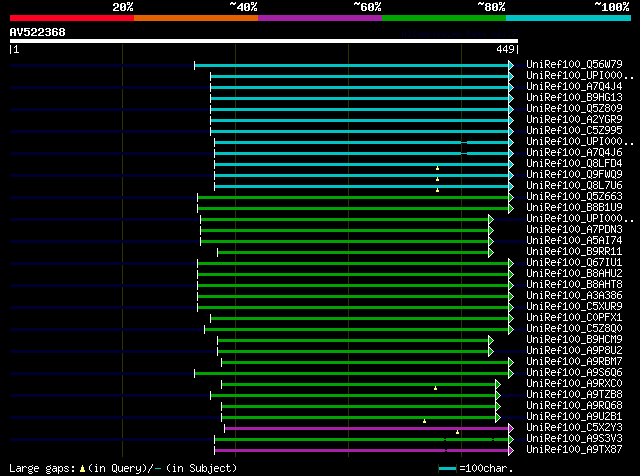Click the yellow gap marker under UniRef100_A9RXC0 bar

[x=436, y=388]
